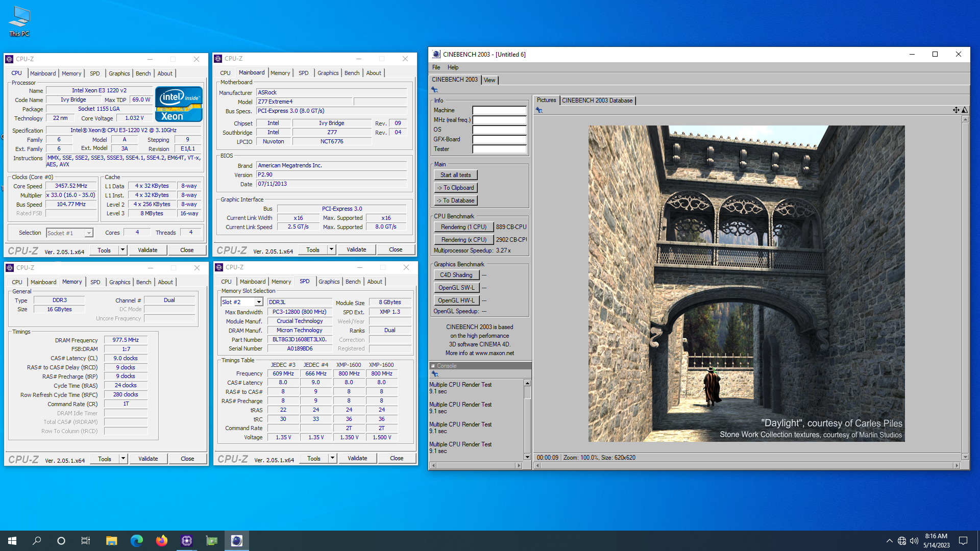Click the Start all tests button
This screenshot has width=980, height=551.
point(456,175)
